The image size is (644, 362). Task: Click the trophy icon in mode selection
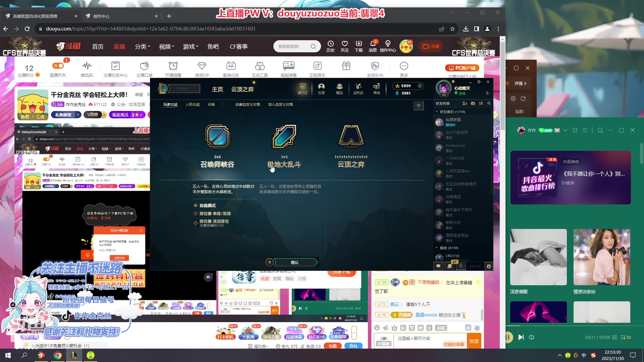click(x=418, y=106)
